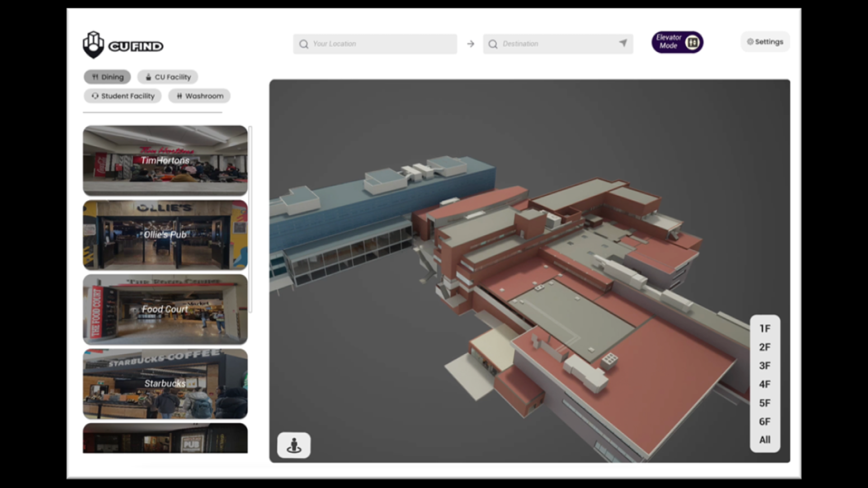Click the dining list scrollbar
Viewport: 868px width, 488px height.
click(250, 219)
